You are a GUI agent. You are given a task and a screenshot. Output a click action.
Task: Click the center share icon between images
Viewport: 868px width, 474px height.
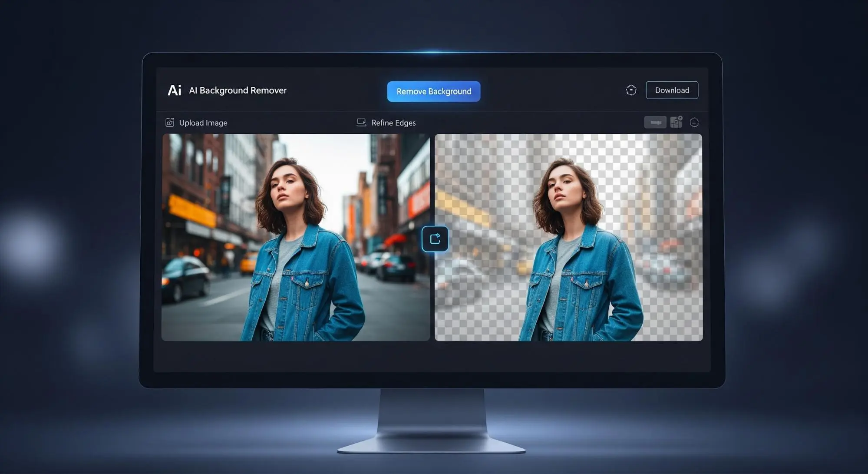pyautogui.click(x=435, y=239)
